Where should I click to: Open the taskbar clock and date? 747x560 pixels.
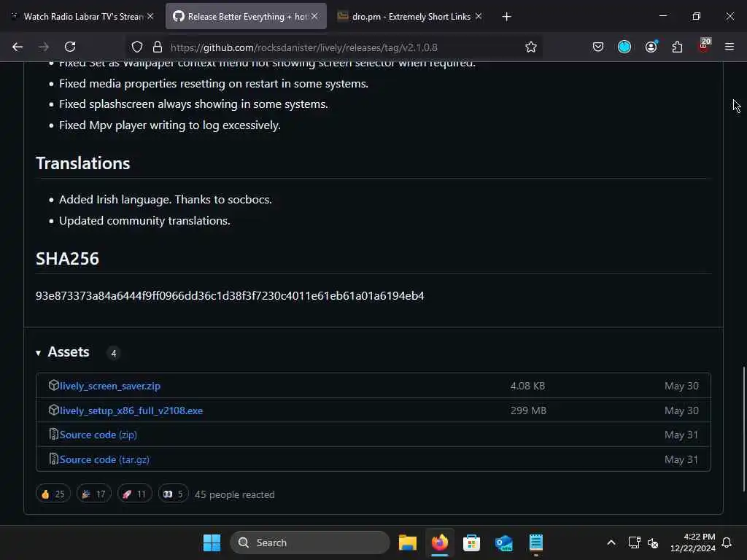693,542
